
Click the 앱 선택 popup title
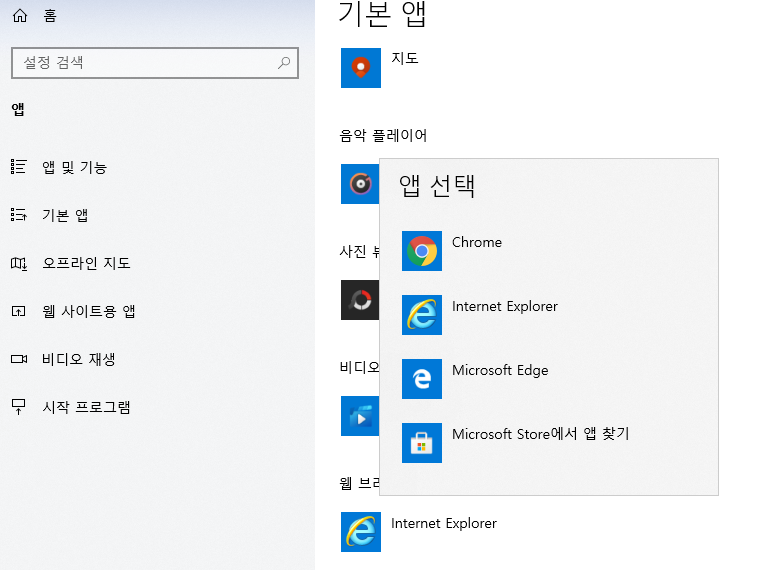pos(437,186)
